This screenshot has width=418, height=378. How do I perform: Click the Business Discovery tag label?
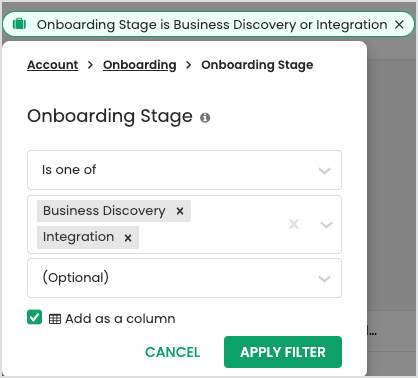[104, 211]
